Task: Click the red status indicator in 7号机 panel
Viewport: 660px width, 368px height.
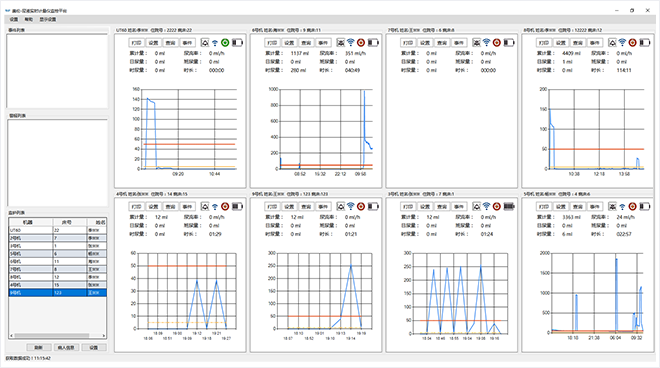Action: coord(497,43)
